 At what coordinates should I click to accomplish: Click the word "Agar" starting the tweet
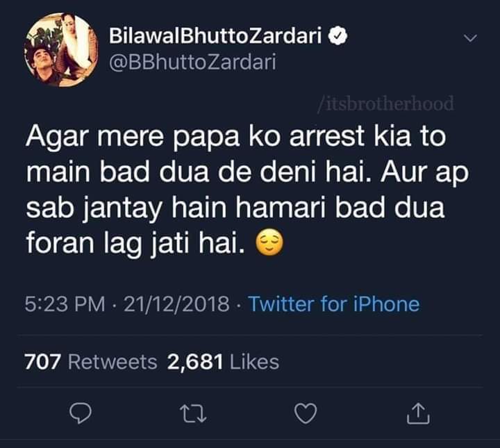tap(57, 138)
